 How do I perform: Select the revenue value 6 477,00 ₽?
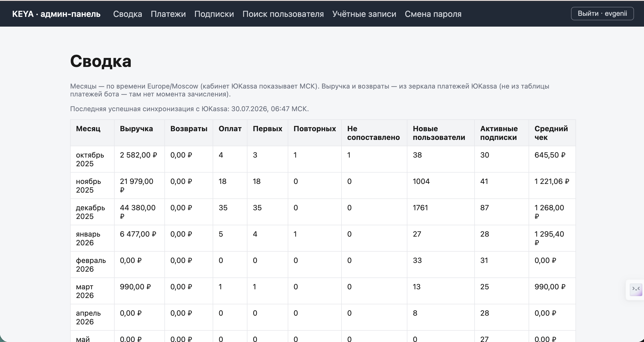(x=138, y=234)
